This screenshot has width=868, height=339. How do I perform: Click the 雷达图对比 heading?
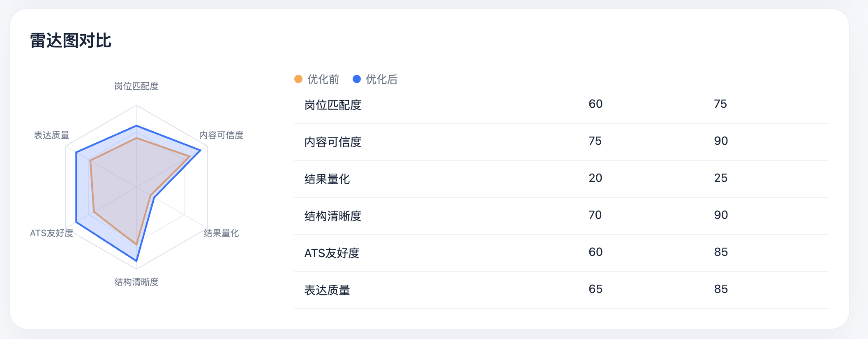coord(71,41)
